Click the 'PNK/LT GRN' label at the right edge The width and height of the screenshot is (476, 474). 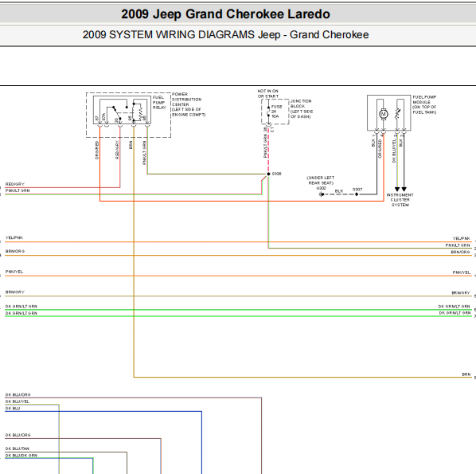click(x=458, y=245)
